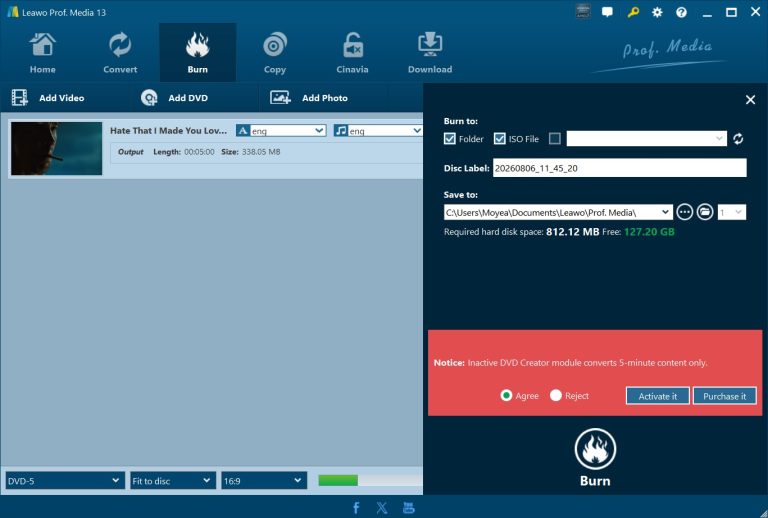Refresh the disc drive list

click(738, 139)
